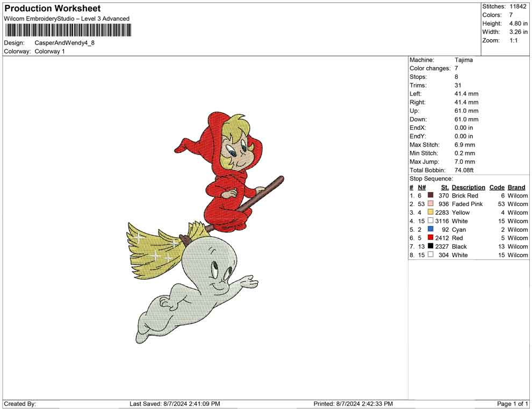Click the N# column header
The height and width of the screenshot is (409, 532).
[x=422, y=187]
